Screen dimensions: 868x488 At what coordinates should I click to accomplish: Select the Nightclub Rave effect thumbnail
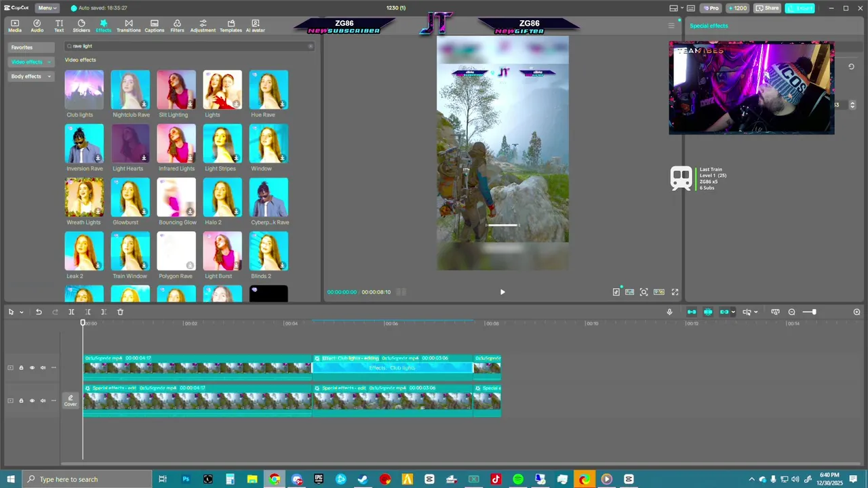(130, 89)
